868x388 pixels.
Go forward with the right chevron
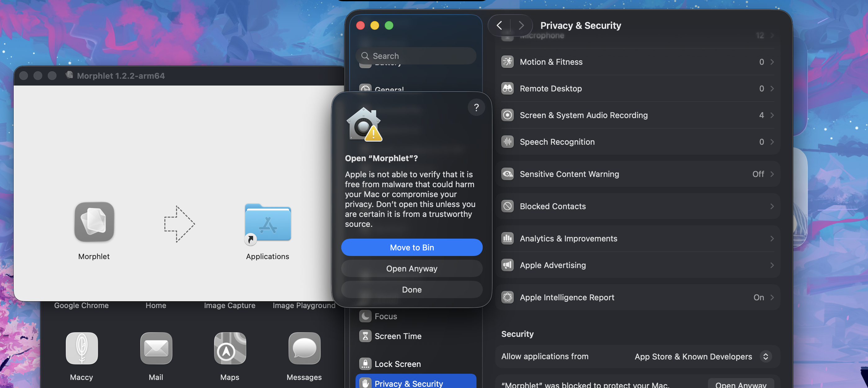click(x=521, y=25)
